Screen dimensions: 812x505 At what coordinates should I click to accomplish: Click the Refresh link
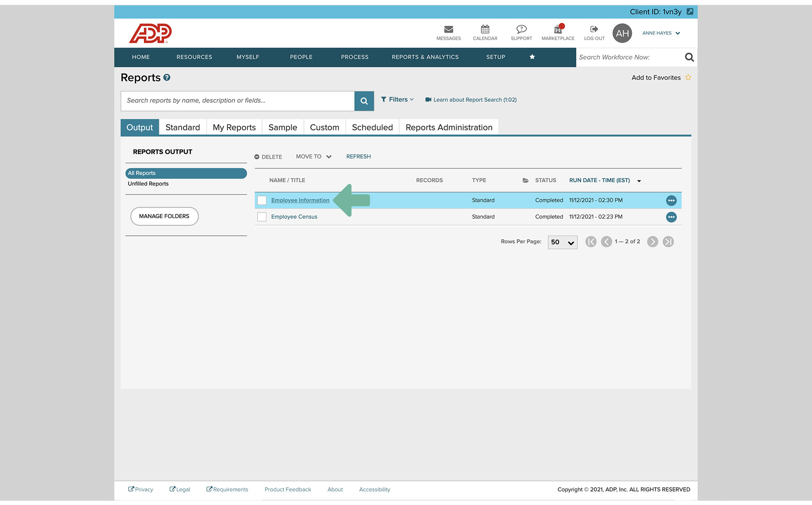358,156
